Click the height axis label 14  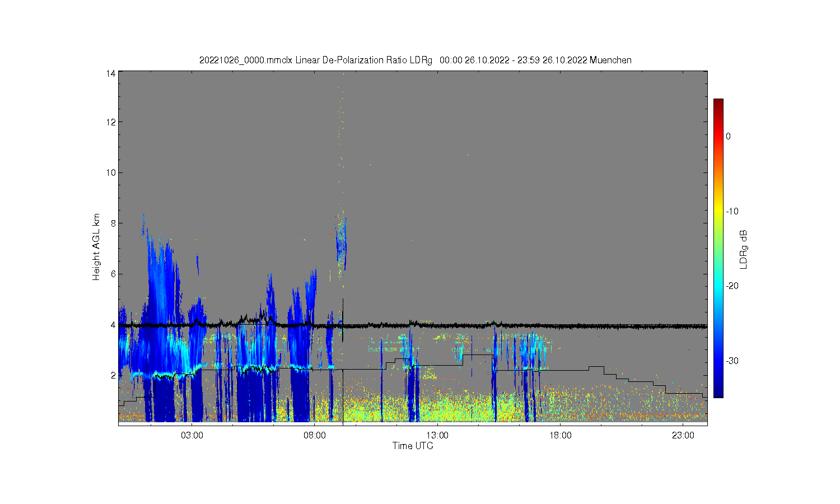pos(111,73)
